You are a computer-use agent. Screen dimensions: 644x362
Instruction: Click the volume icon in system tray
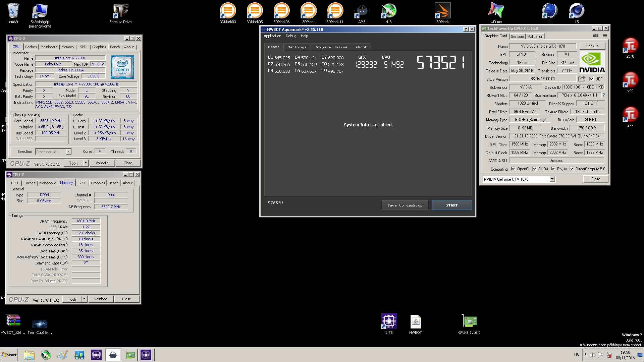(593, 355)
